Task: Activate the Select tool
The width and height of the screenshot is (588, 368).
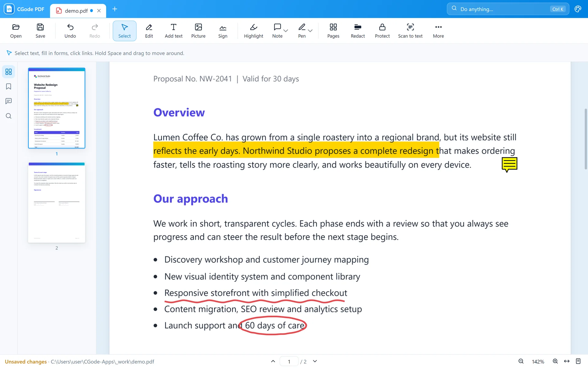Action: (x=124, y=31)
